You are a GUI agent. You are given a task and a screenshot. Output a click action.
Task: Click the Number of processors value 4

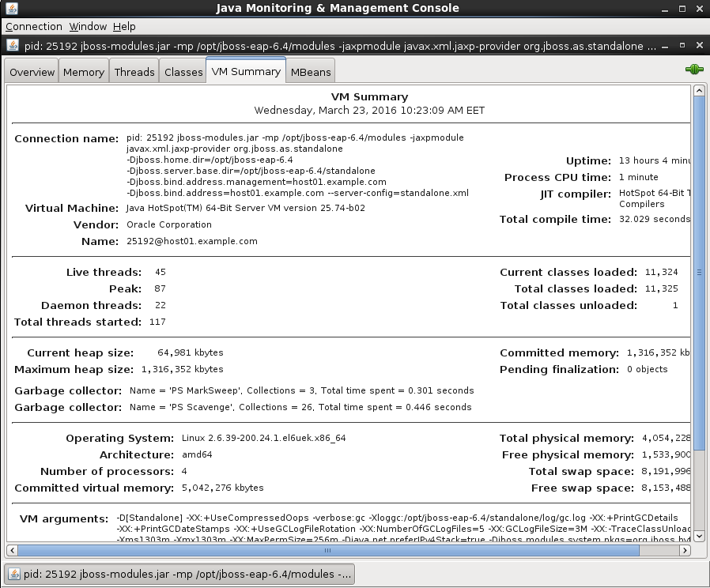pos(184,471)
